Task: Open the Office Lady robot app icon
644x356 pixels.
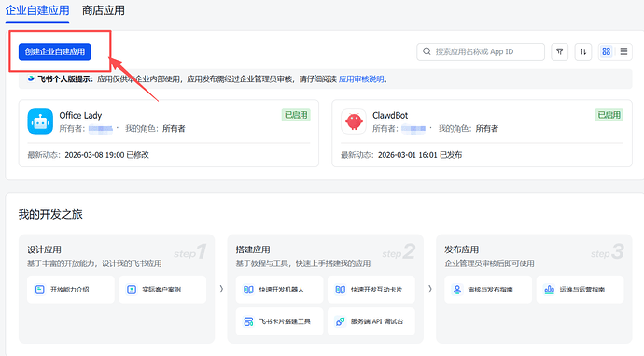Action: pyautogui.click(x=40, y=121)
